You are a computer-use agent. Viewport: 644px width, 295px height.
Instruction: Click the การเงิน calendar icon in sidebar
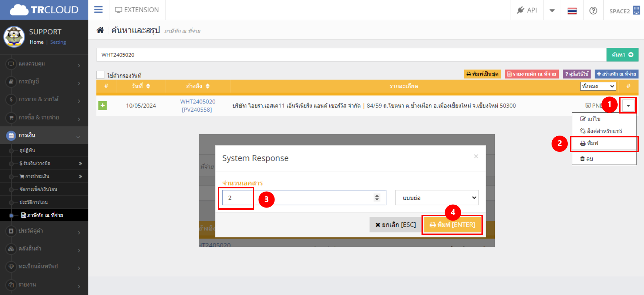click(11, 136)
